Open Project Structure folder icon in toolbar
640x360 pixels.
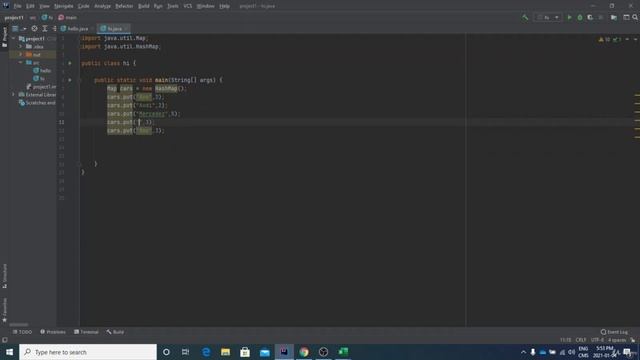click(x=613, y=18)
